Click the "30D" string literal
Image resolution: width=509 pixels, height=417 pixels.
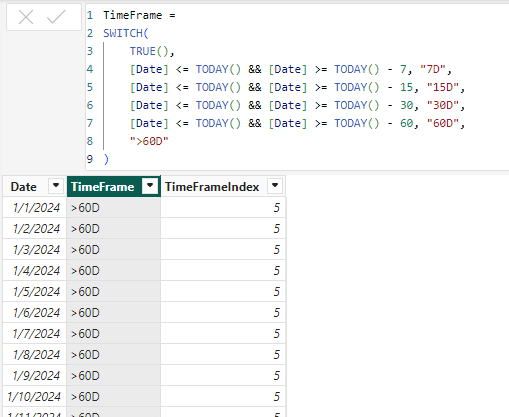coord(443,105)
